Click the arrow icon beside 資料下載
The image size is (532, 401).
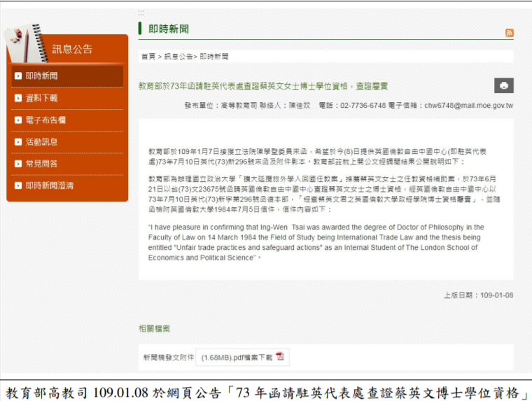[18, 98]
